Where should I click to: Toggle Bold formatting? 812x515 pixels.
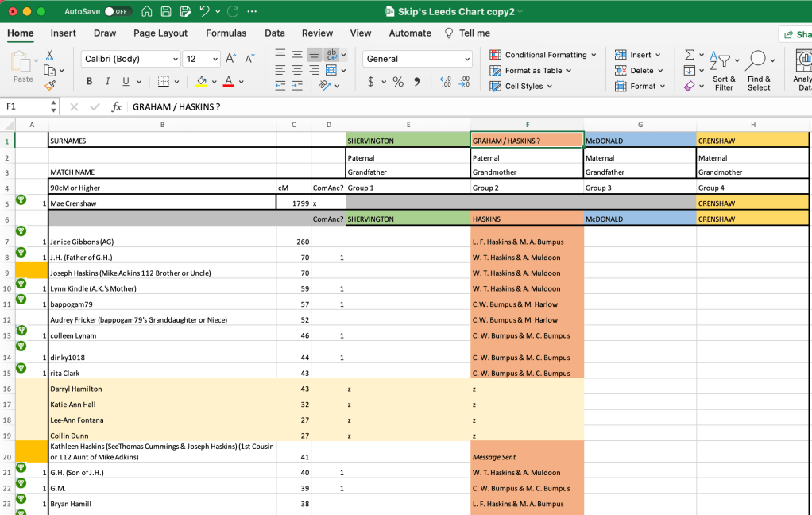click(x=89, y=82)
